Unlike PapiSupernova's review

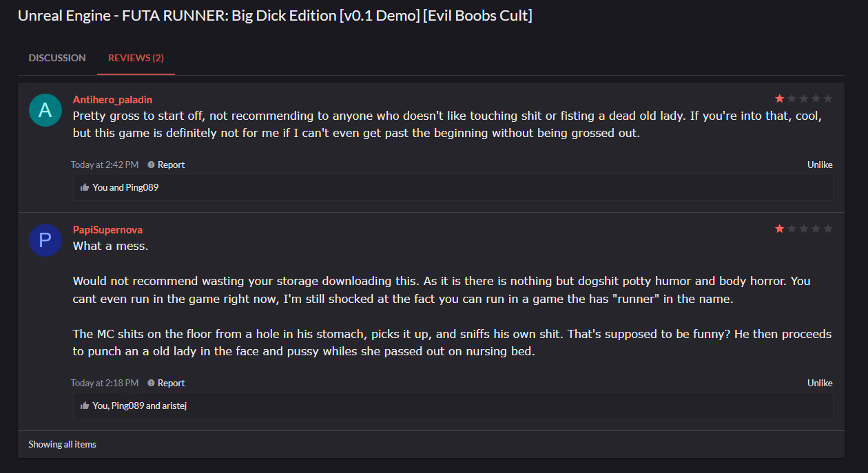pyautogui.click(x=820, y=383)
